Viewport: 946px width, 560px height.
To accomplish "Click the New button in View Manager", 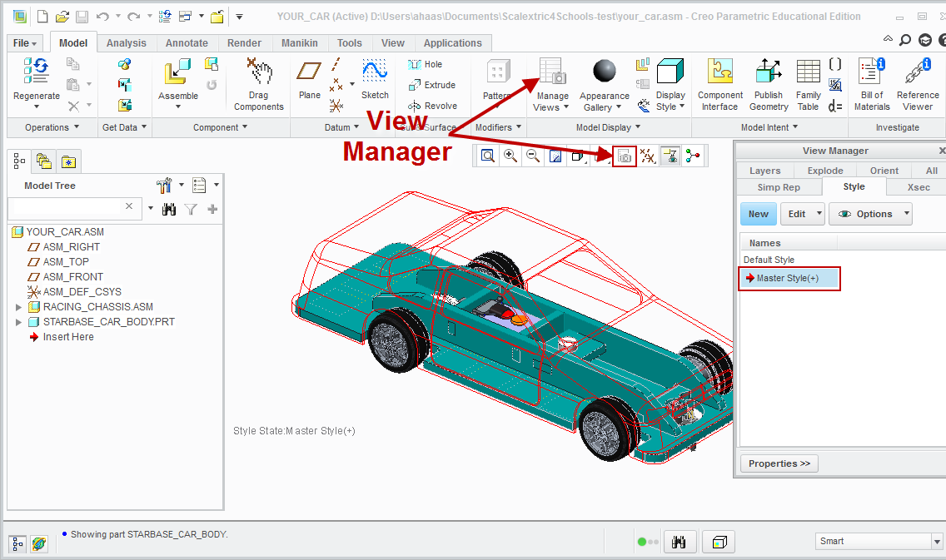I will click(x=759, y=214).
